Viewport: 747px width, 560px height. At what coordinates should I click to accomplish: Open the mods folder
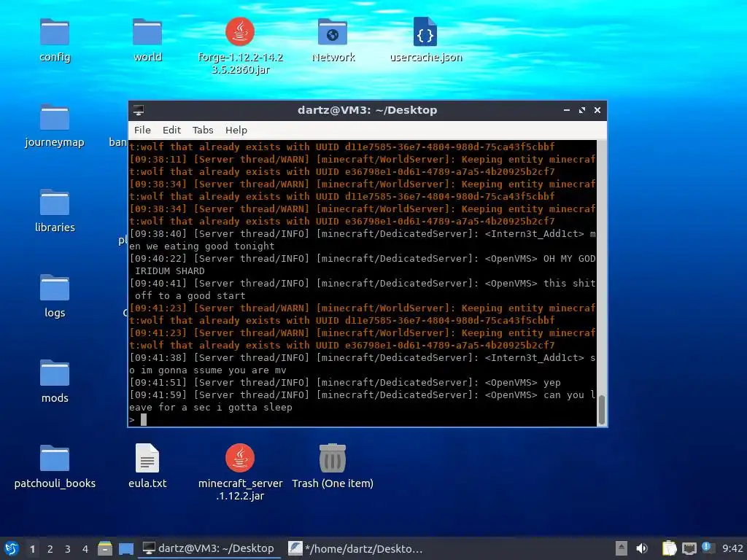tap(54, 373)
